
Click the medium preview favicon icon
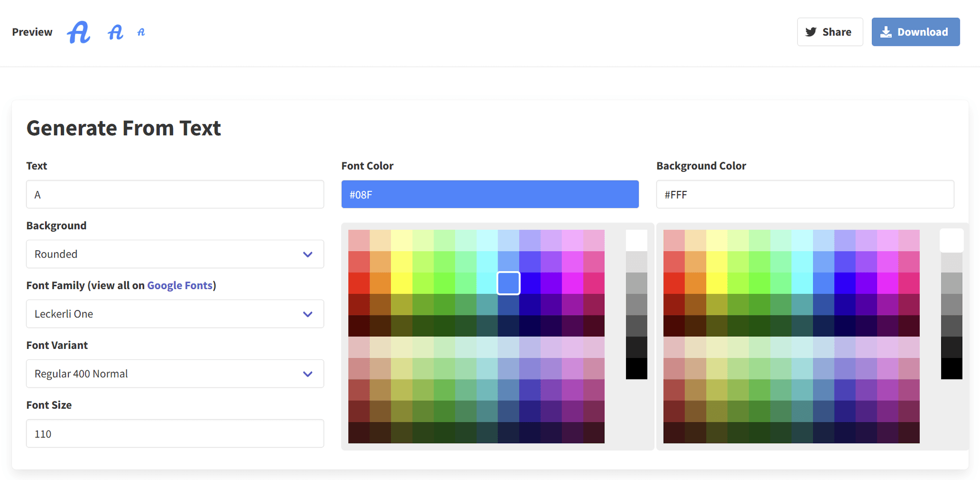click(x=115, y=33)
